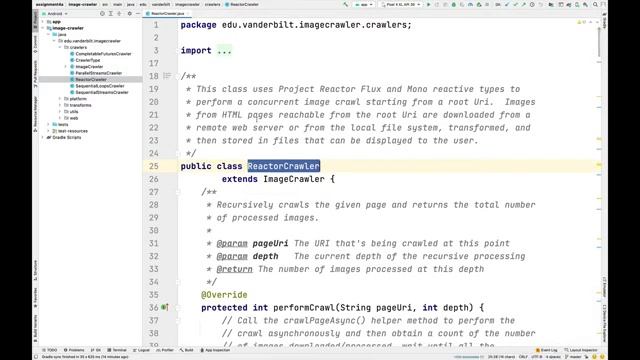Viewport: 640px width, 360px height.
Task: Click the UTF-8 encoding status bar widget
Action: pyautogui.click(x=536, y=357)
